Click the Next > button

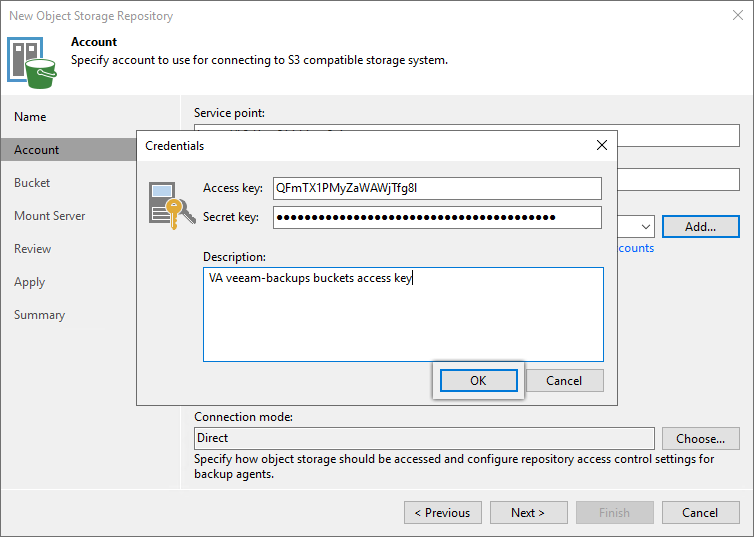pos(528,513)
